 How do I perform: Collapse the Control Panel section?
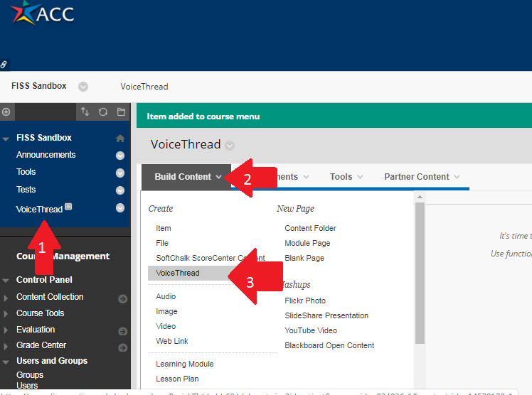tap(6, 281)
